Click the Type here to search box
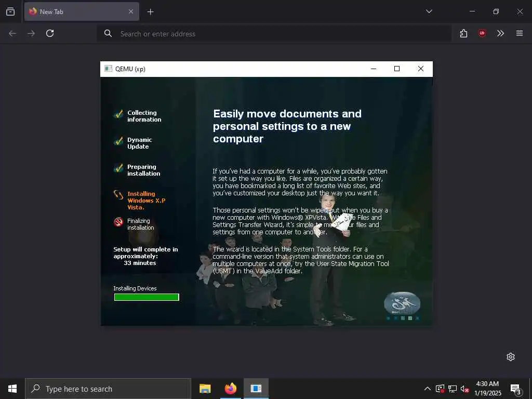The width and height of the screenshot is (532, 399). click(108, 389)
